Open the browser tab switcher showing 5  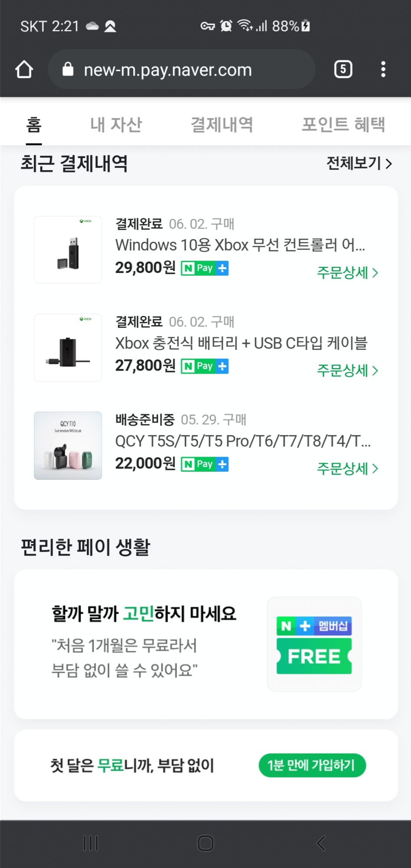point(343,69)
